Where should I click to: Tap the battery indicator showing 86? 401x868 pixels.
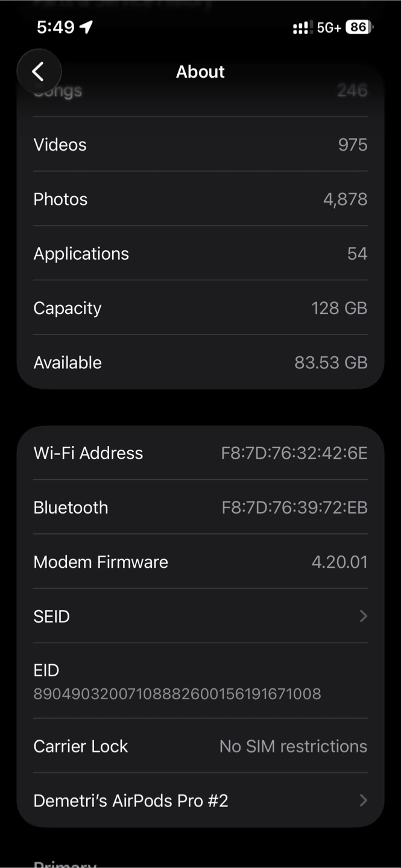tap(359, 27)
